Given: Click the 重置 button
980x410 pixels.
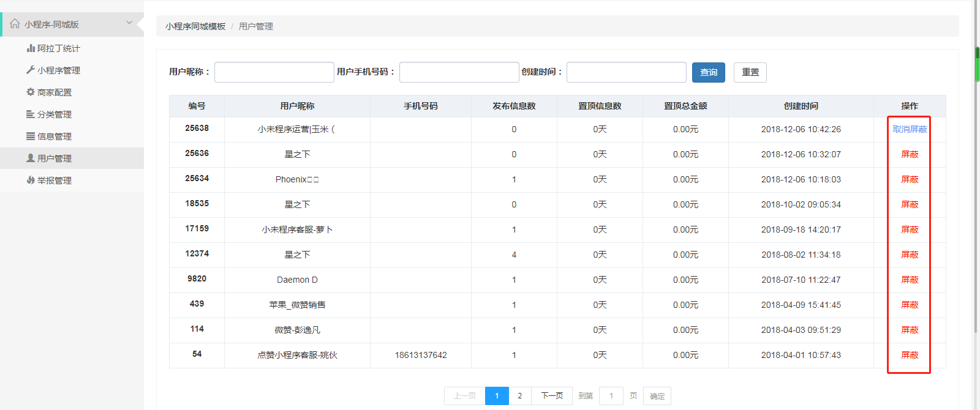Looking at the screenshot, I should click(x=750, y=72).
